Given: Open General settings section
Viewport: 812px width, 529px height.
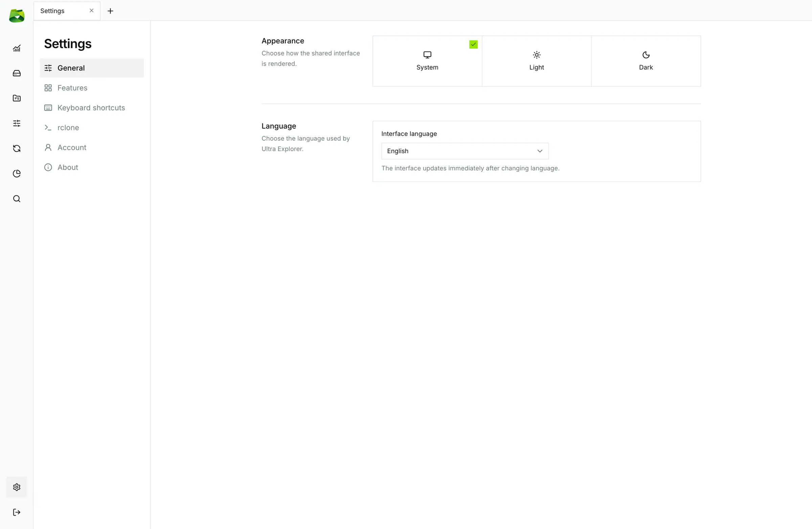Looking at the screenshot, I should pos(92,68).
